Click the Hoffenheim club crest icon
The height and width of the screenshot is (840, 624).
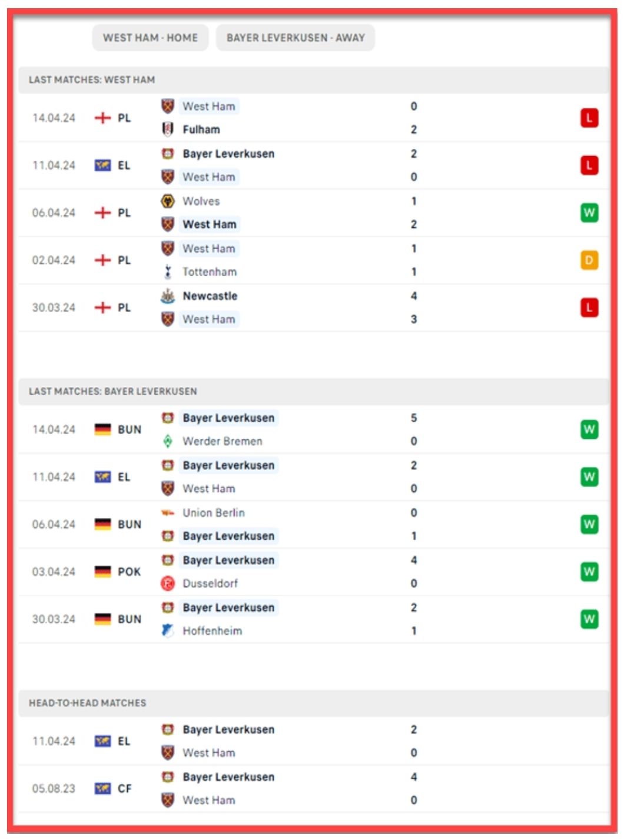tap(168, 631)
